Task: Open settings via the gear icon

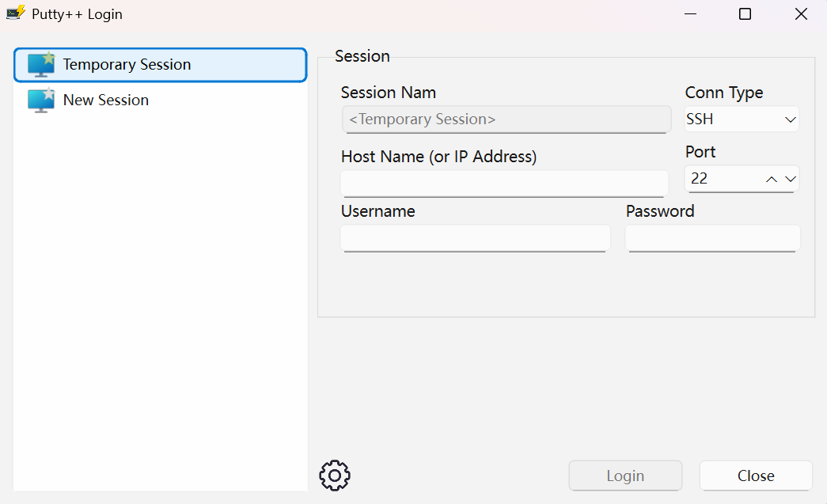Action: click(x=335, y=476)
